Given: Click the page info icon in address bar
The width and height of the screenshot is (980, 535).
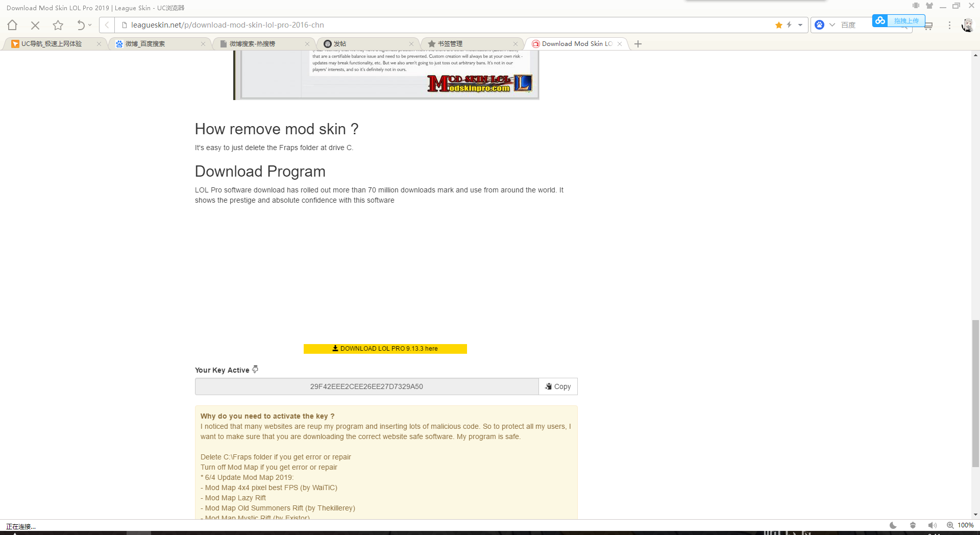Looking at the screenshot, I should 124,25.
